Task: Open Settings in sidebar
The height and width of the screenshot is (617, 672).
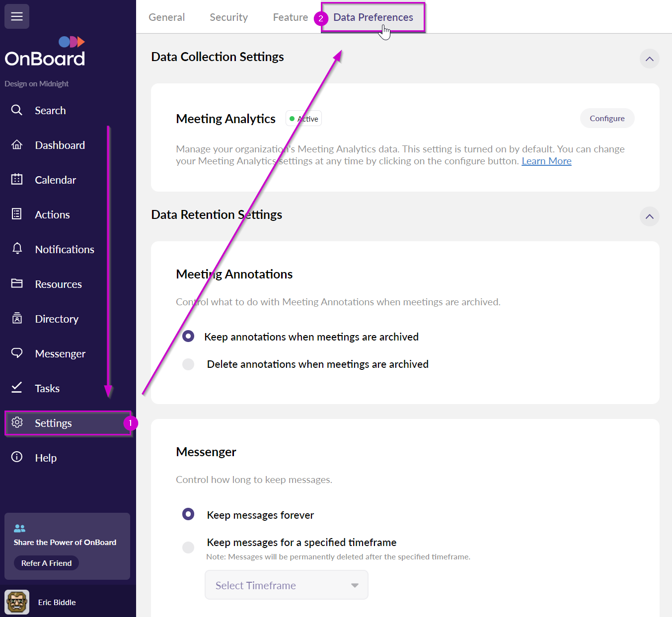Action: coord(68,423)
